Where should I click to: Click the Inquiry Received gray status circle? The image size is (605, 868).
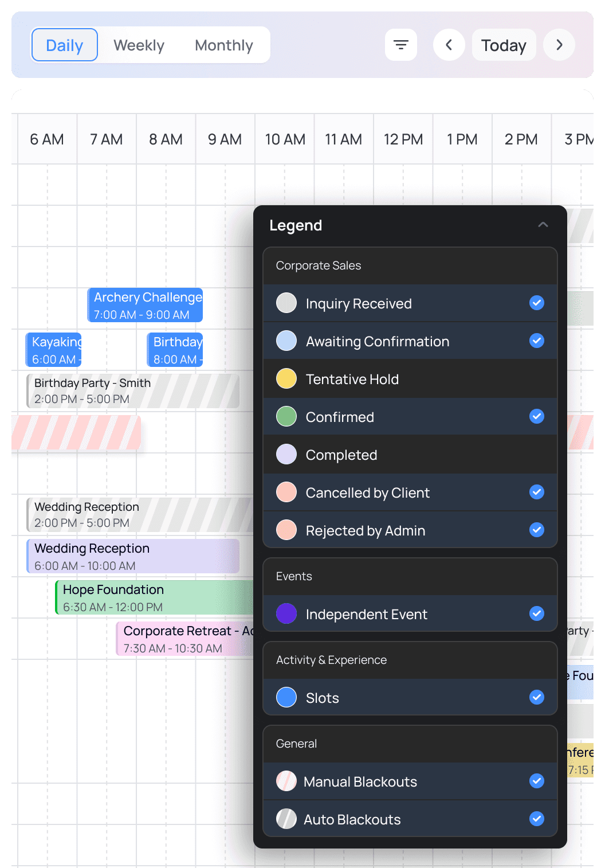point(286,303)
